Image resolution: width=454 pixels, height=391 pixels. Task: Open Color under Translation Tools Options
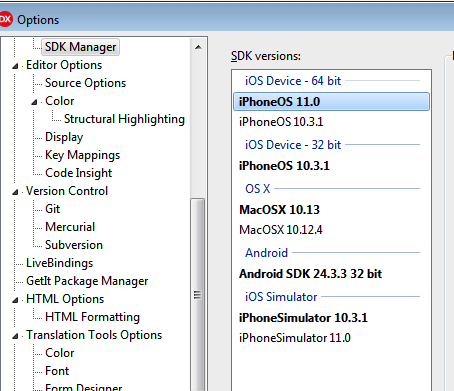(60, 353)
